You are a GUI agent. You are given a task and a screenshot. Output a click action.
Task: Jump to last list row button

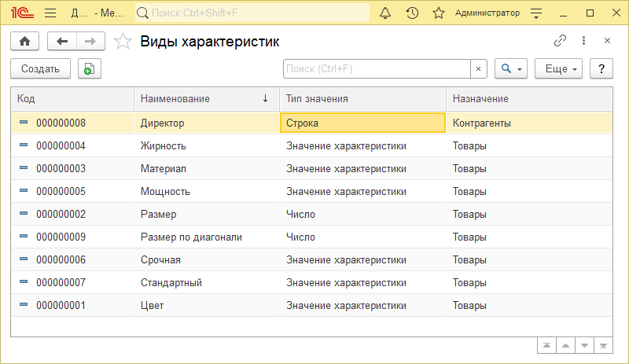[x=603, y=346]
